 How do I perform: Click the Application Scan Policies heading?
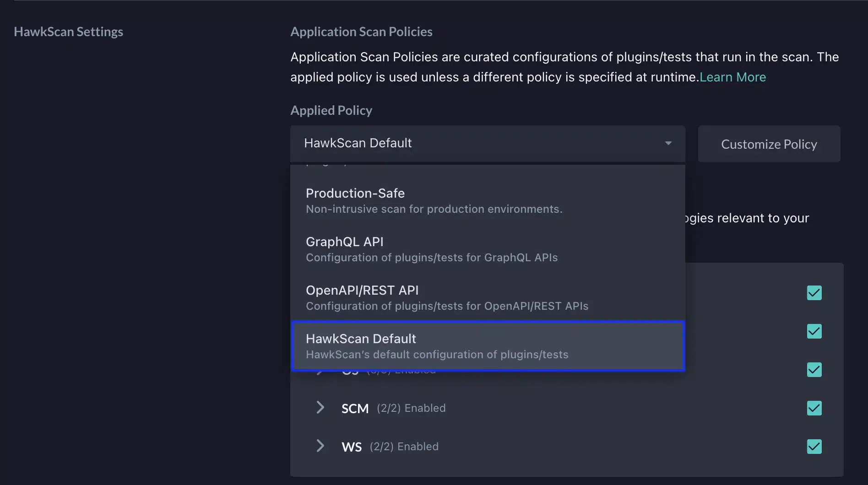[x=361, y=32]
